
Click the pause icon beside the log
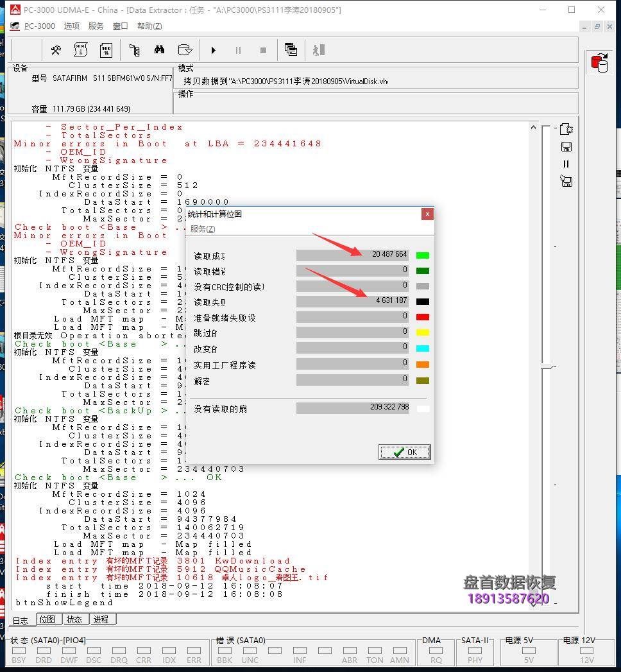click(566, 164)
